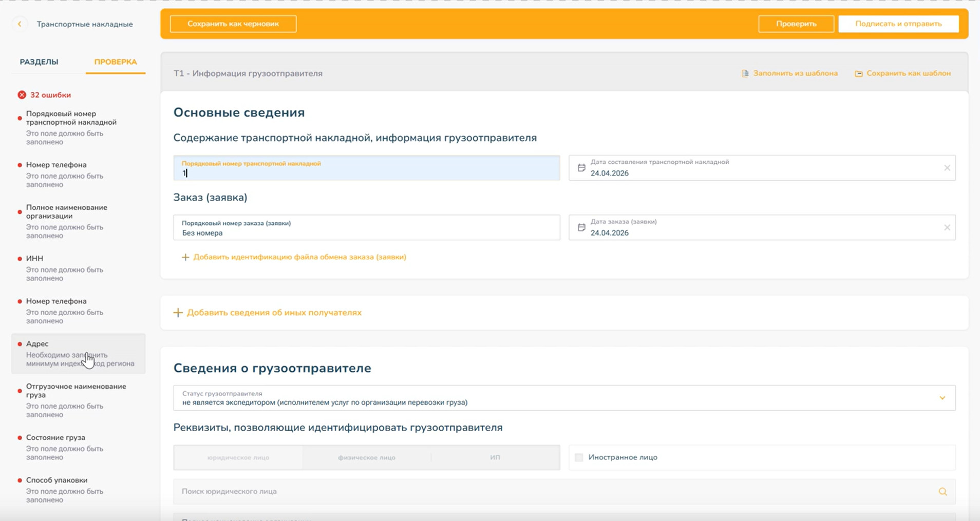This screenshot has height=521, width=980.
Task: Open calendar icon for Дата заказа (заявки)
Action: (581, 227)
